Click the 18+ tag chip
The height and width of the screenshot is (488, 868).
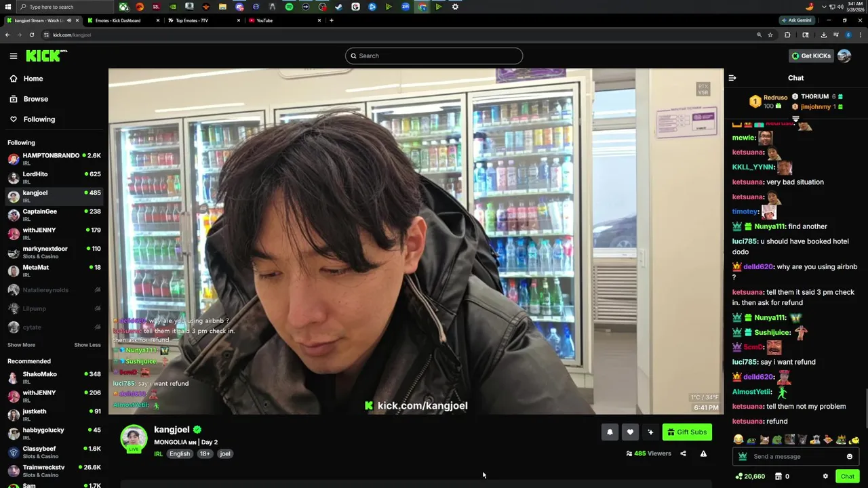click(205, 454)
